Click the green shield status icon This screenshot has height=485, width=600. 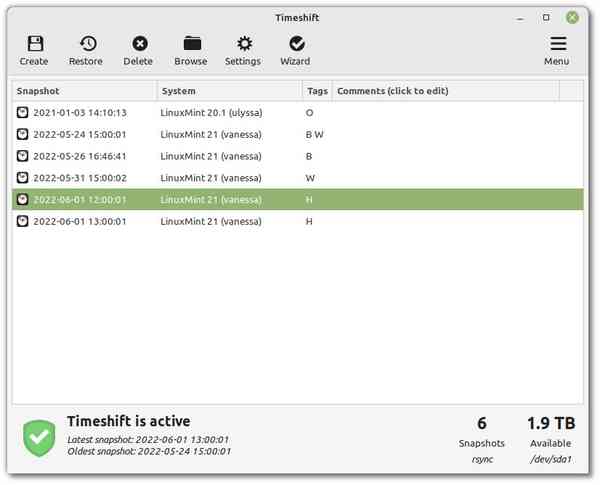pyautogui.click(x=39, y=438)
